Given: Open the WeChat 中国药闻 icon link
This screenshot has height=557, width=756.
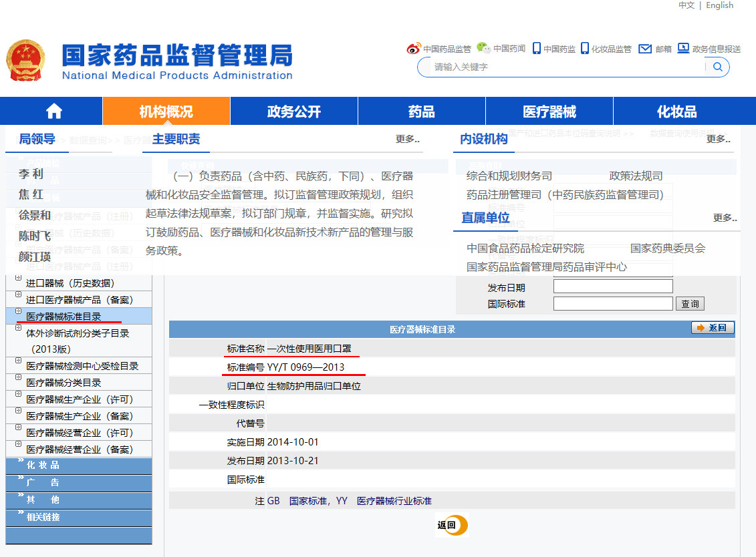Looking at the screenshot, I should click(x=483, y=47).
